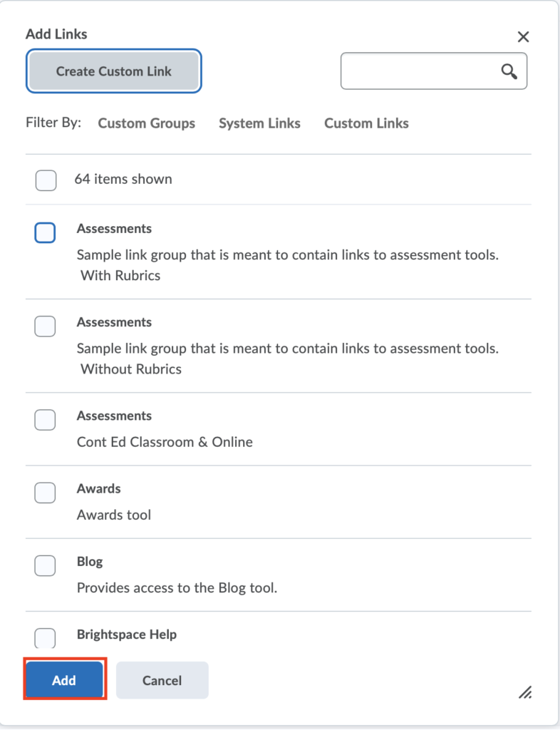560x730 pixels.
Task: Cancel the Add Links dialog
Action: pyautogui.click(x=162, y=680)
